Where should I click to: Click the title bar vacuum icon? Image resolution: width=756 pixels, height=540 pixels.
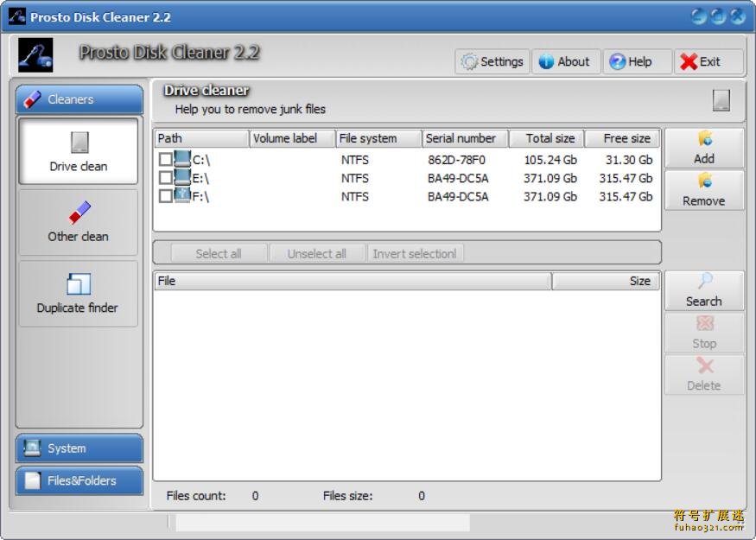pyautogui.click(x=17, y=16)
